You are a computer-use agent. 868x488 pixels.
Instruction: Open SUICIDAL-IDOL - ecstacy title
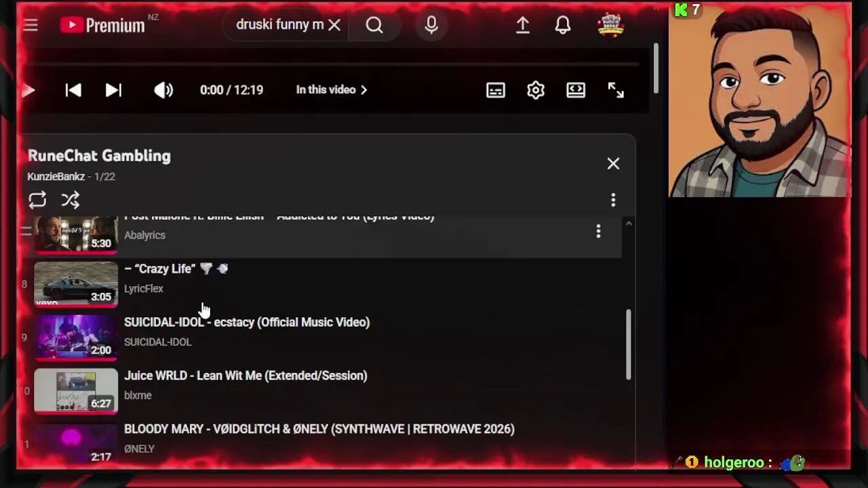pyautogui.click(x=247, y=323)
